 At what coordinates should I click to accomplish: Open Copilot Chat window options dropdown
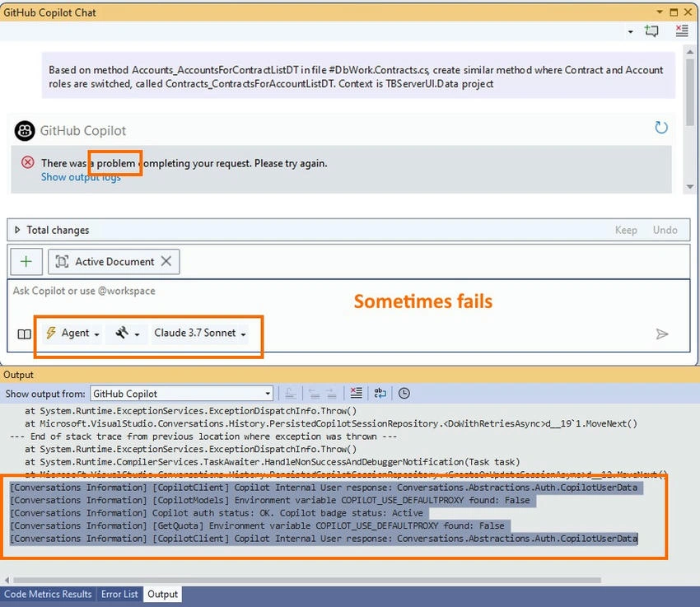tap(660, 12)
